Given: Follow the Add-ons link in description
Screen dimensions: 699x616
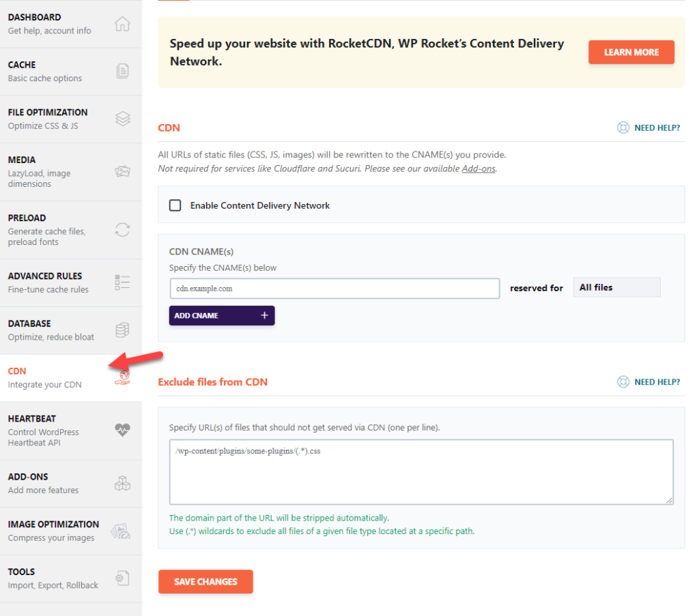Looking at the screenshot, I should 479,168.
